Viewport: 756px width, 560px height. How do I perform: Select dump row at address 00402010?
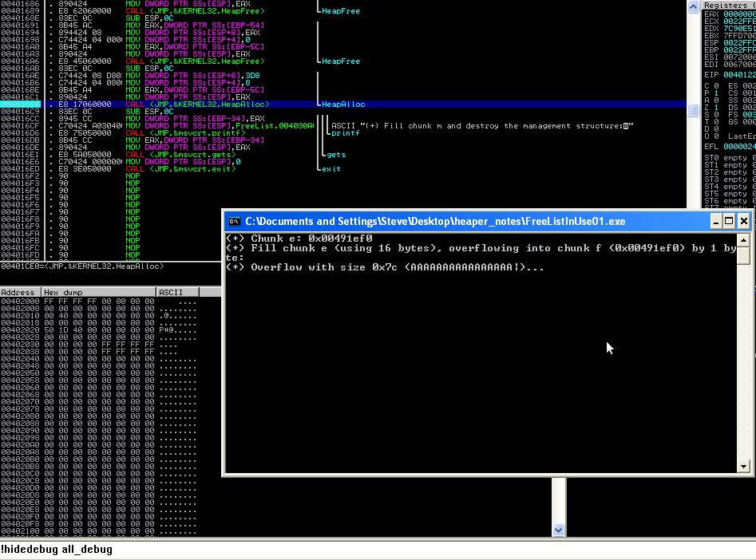pyautogui.click(x=99, y=316)
